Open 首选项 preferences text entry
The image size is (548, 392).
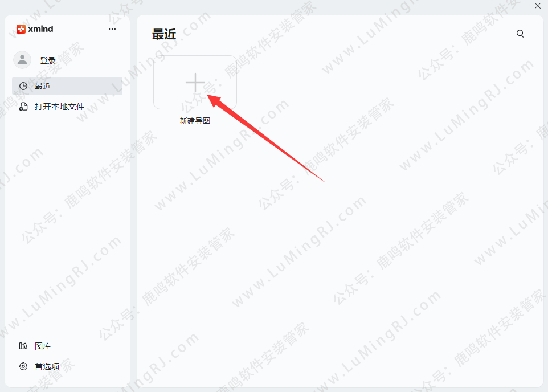tap(47, 366)
